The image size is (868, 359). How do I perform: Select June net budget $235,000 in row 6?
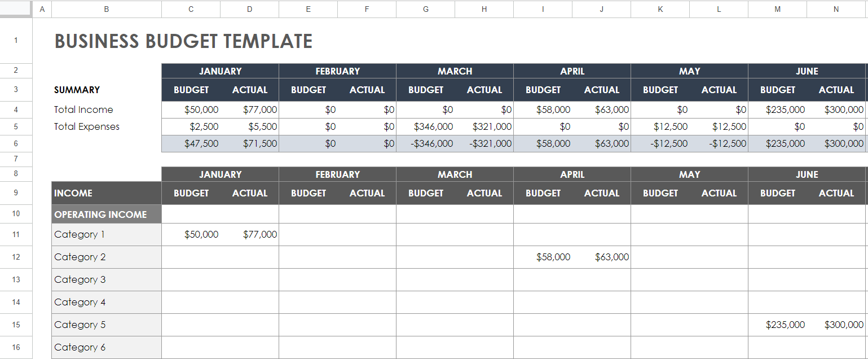777,143
